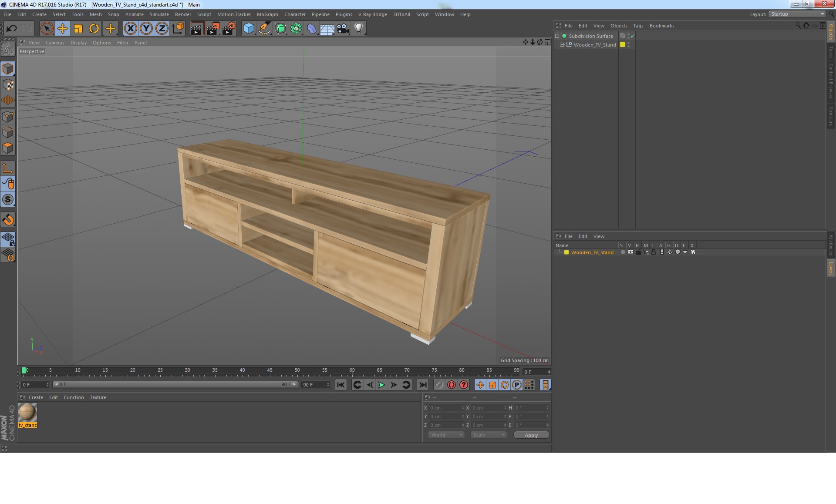This screenshot has width=836, height=504.
Task: Toggle X axis lock
Action: point(131,29)
